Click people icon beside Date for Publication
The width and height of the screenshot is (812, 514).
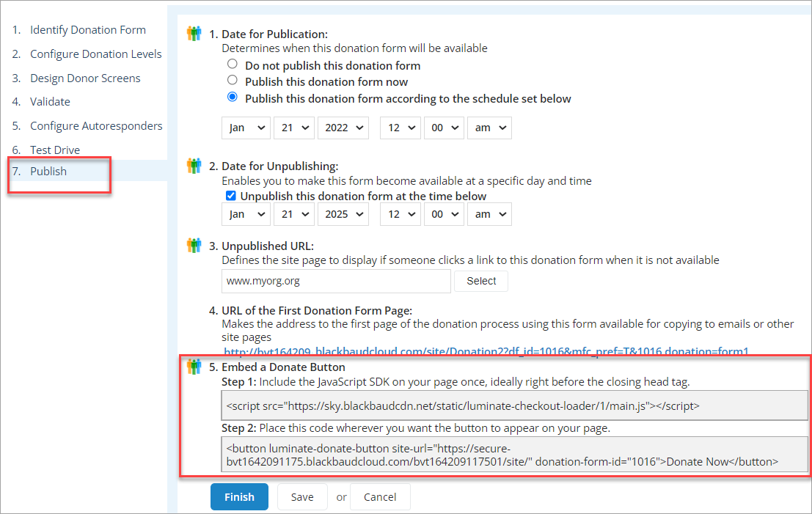click(194, 34)
